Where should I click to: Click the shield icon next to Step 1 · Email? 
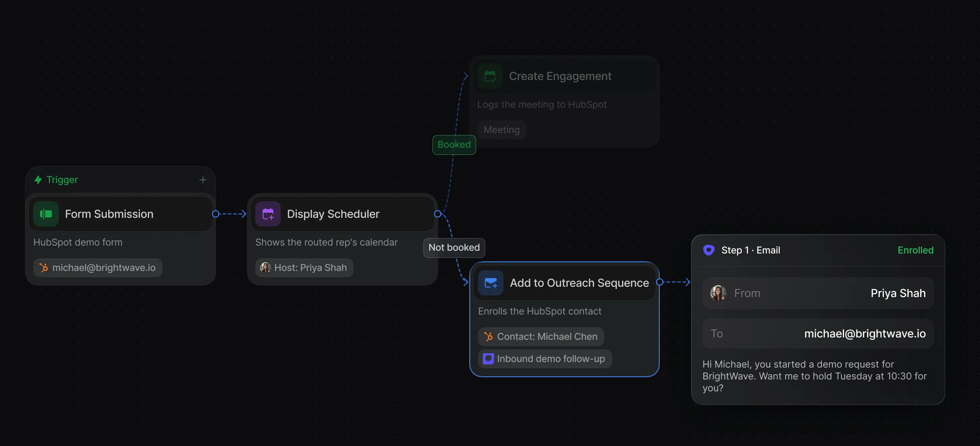[x=709, y=250]
